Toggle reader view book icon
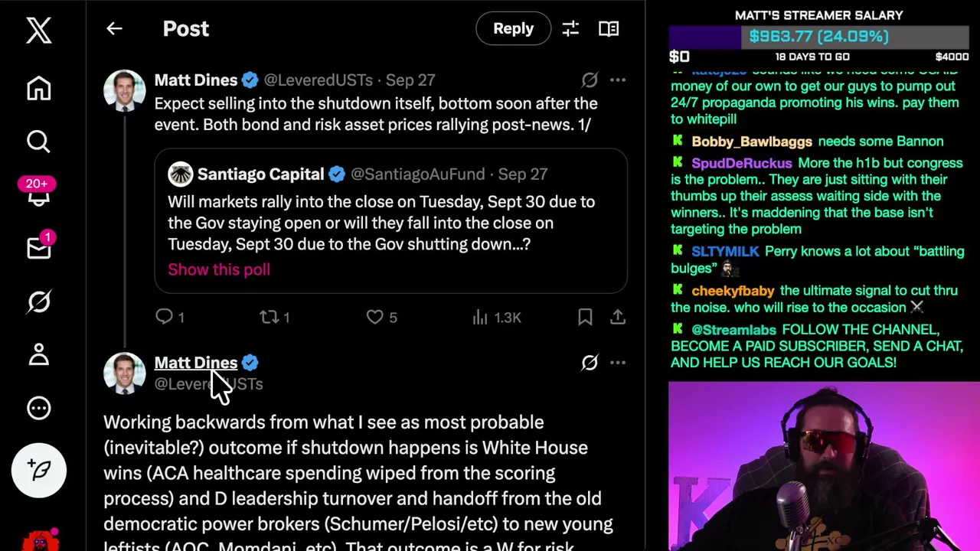The image size is (980, 551). [609, 29]
